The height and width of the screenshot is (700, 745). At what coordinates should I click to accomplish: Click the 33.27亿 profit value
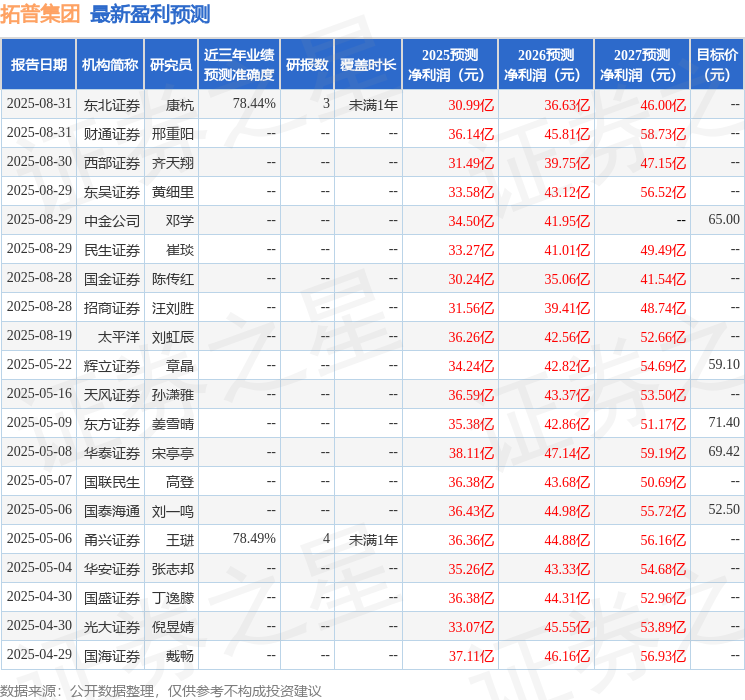tap(471, 250)
